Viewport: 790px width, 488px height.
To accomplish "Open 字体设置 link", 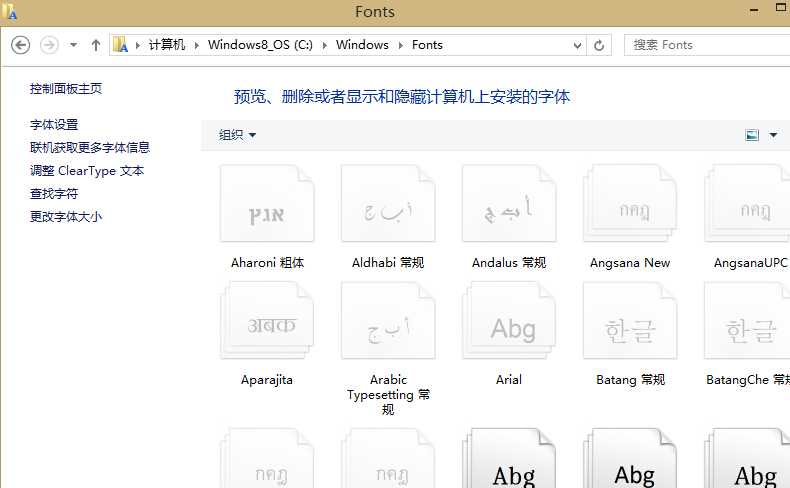I will coord(54,124).
